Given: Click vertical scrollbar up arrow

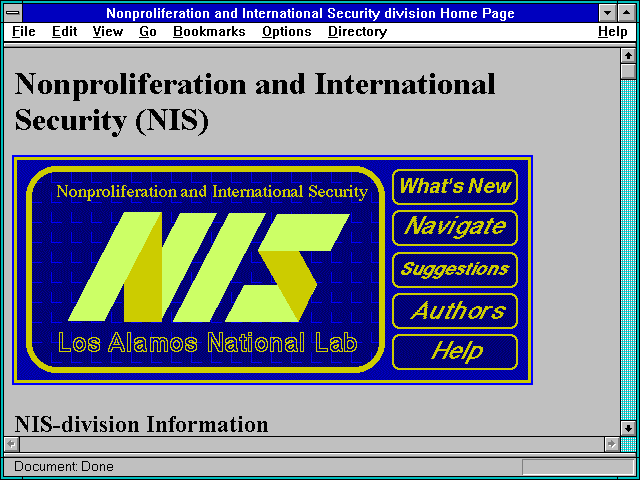Looking at the screenshot, I should click(628, 56).
